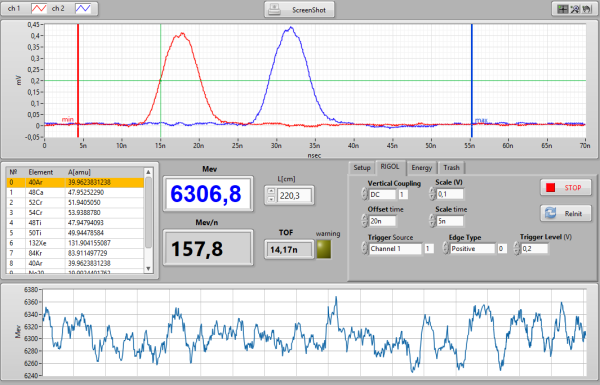Click the Mev value 6306,8 display
The height and width of the screenshot is (385, 600).
[208, 194]
